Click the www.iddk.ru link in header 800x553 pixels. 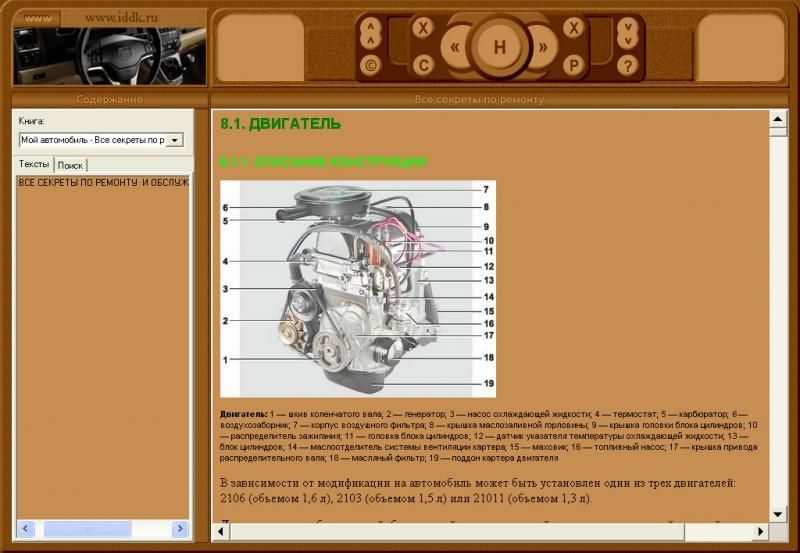[x=122, y=17]
